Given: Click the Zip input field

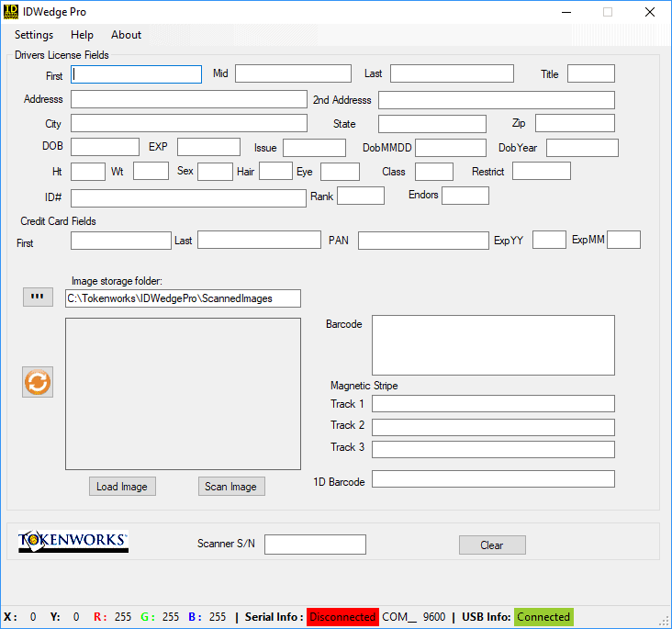Looking at the screenshot, I should click(x=575, y=123).
